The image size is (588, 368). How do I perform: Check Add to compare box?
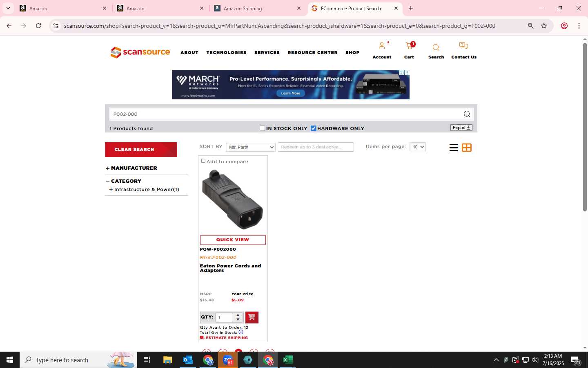(203, 161)
